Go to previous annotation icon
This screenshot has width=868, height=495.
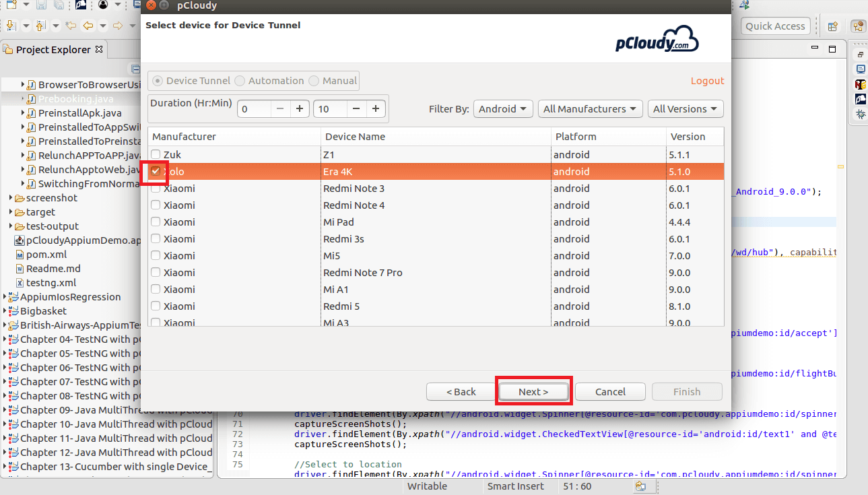point(40,26)
